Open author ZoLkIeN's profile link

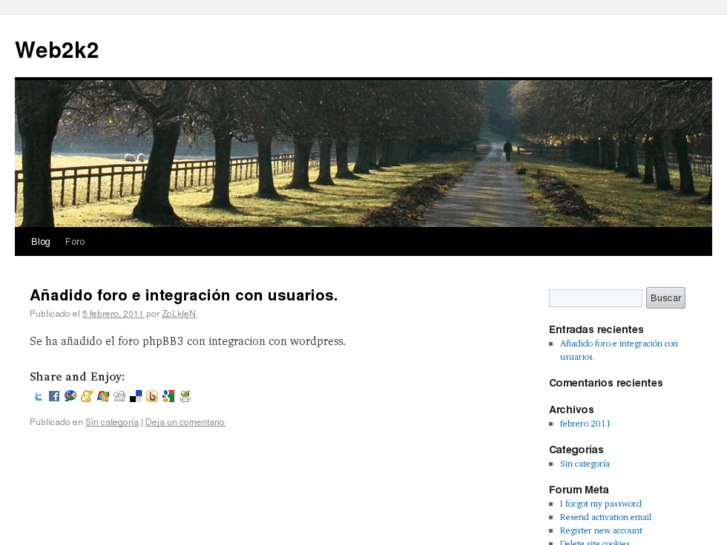pos(179,314)
